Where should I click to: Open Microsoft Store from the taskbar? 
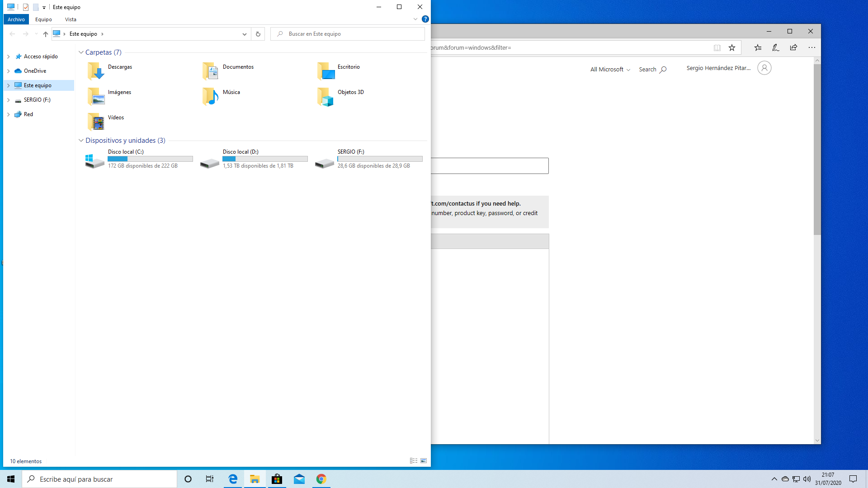point(277,479)
